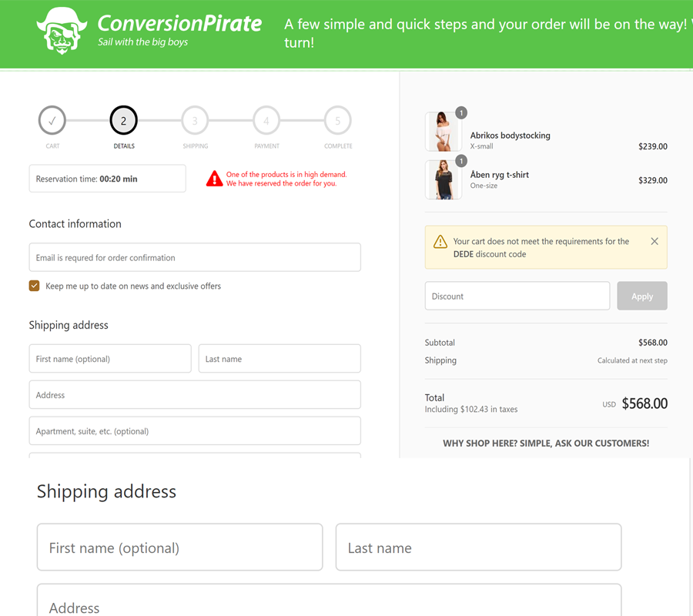693x616 pixels.
Task: Click the completed Cart step checkmark circle
Action: (x=52, y=120)
